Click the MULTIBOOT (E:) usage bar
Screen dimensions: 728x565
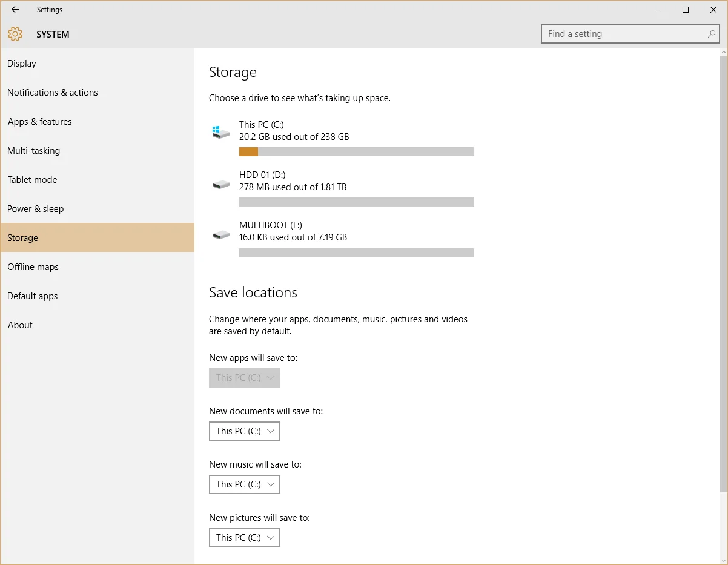pyautogui.click(x=357, y=252)
